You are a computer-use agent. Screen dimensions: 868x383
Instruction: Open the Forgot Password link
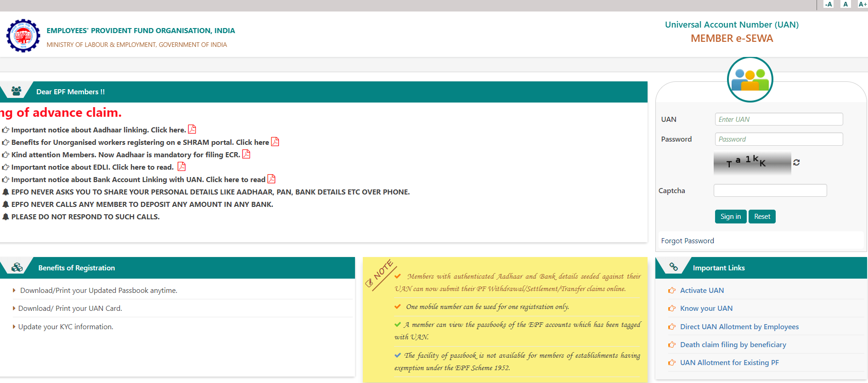(688, 241)
